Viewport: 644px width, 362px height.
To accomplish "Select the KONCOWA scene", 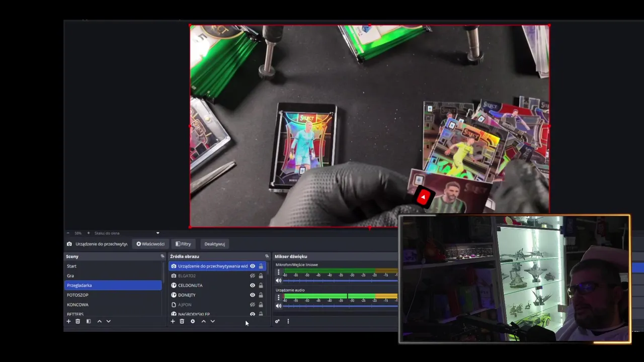I will tap(113, 304).
